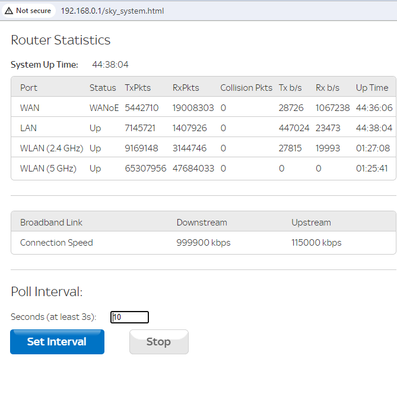Image resolution: width=397 pixels, height=400 pixels.
Task: Click the Connection Speed row label
Action: pyautogui.click(x=57, y=243)
